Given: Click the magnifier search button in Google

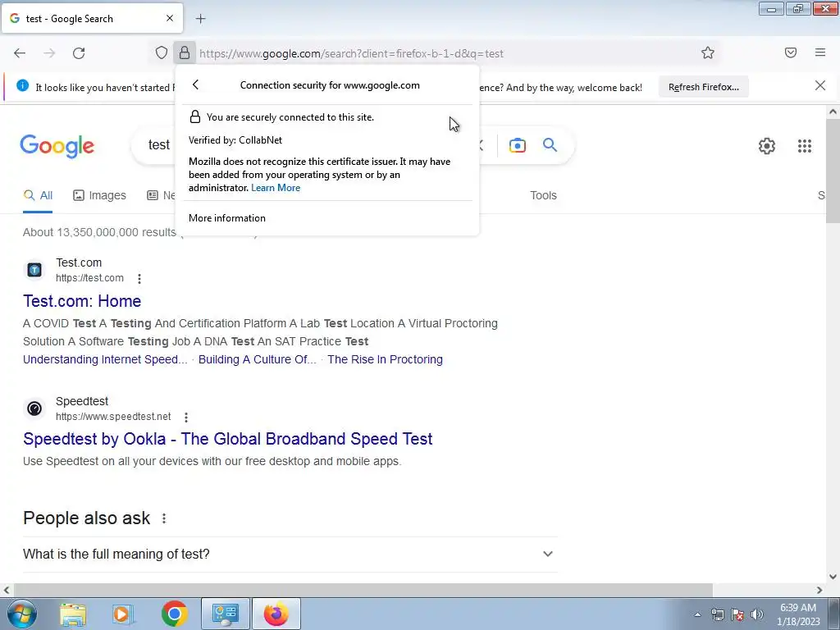Looking at the screenshot, I should click(x=550, y=144).
